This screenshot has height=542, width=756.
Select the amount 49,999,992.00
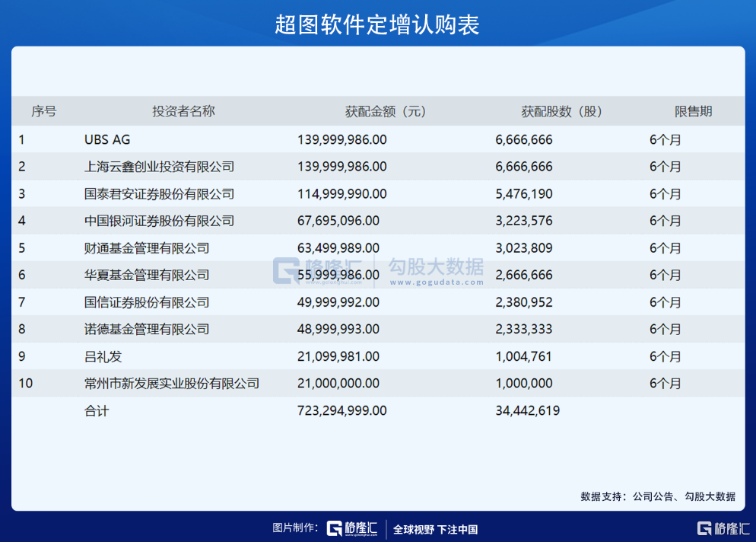point(338,302)
